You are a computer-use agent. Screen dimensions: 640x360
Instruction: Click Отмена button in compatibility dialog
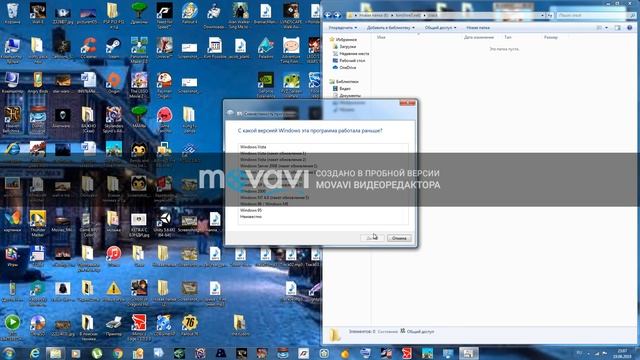[x=399, y=238]
